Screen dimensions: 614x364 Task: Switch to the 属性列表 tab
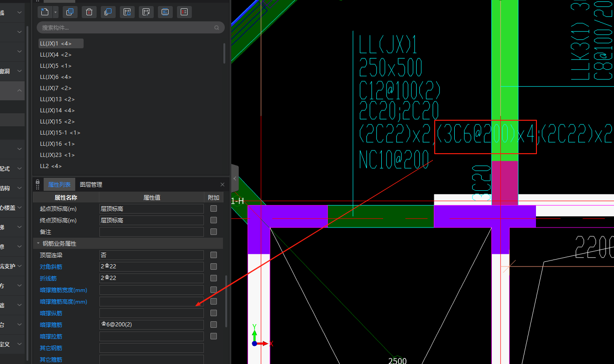pos(59,185)
